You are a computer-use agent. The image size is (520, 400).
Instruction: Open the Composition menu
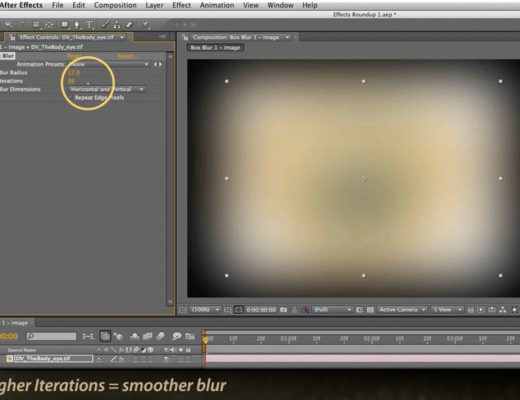click(x=115, y=5)
